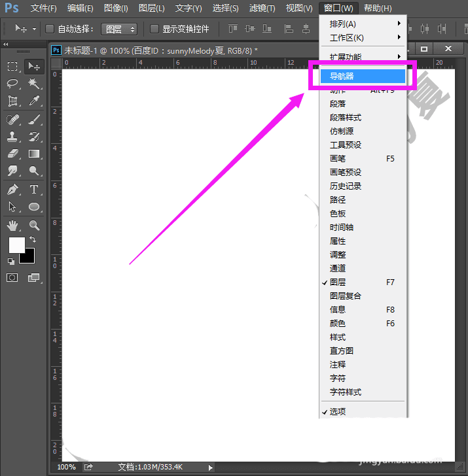Image resolution: width=468 pixels, height=476 pixels.
Task: Open the 文件(F) menu
Action: pyautogui.click(x=43, y=8)
